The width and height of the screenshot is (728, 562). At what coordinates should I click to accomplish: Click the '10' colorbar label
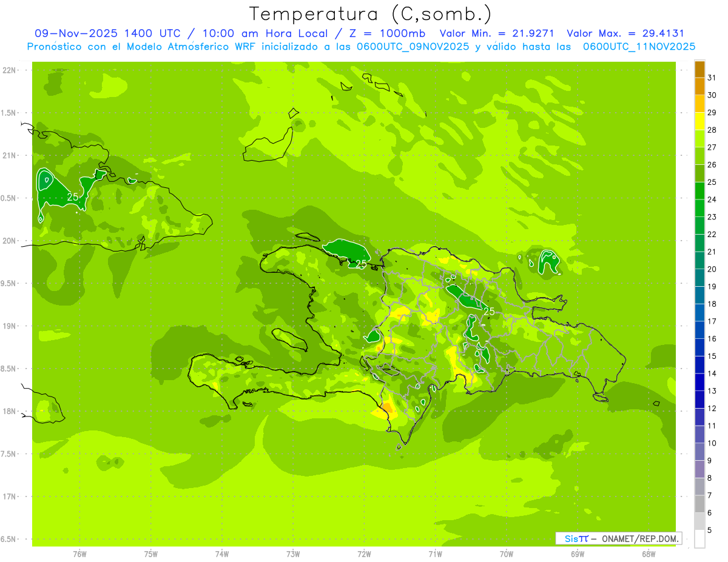coord(712,443)
